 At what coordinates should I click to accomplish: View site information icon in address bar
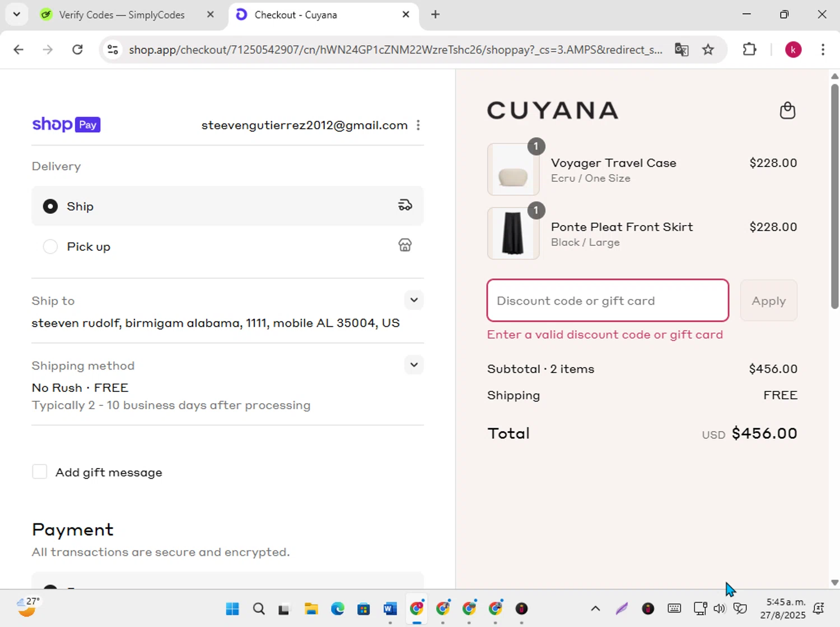(113, 49)
